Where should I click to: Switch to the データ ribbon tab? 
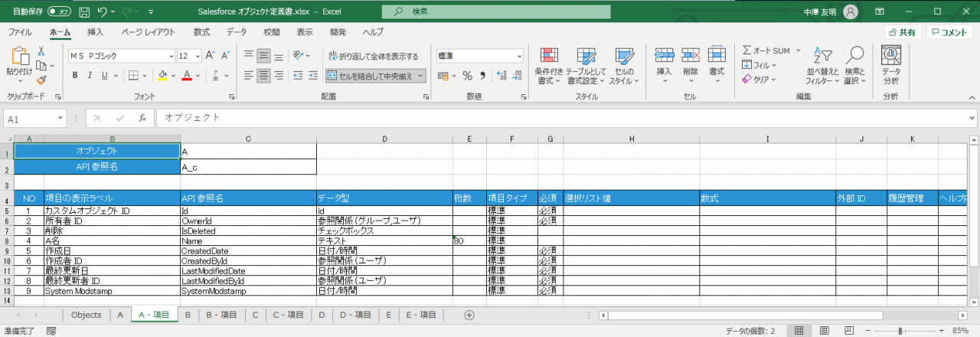coord(237,32)
